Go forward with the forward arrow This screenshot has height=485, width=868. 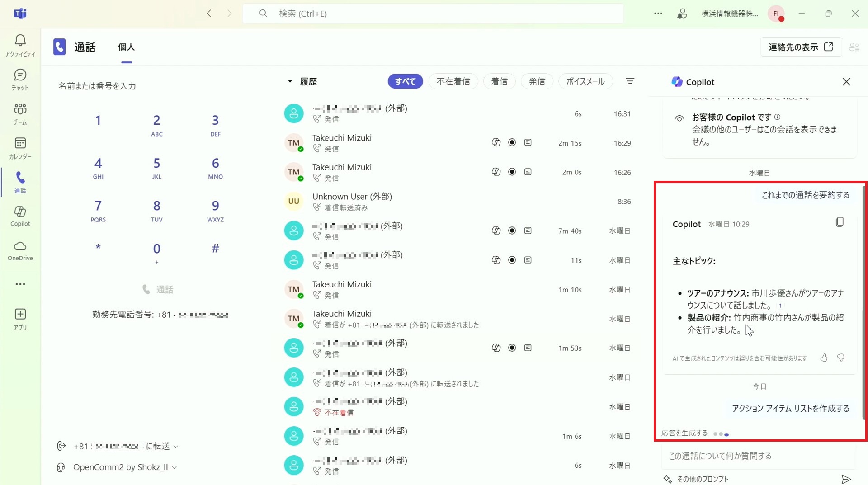229,14
